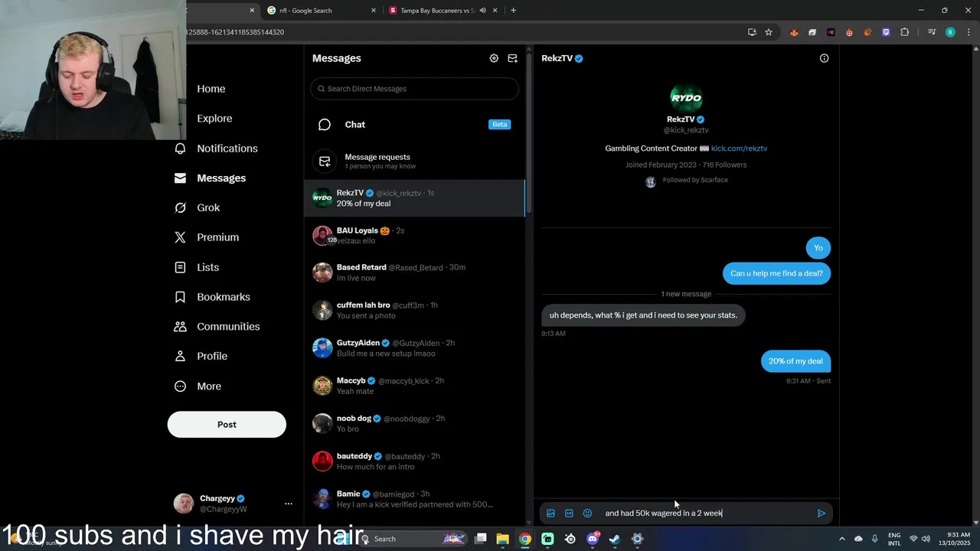Open the Chrome three-dot menu
Screen dimensions: 980x551
point(969,32)
